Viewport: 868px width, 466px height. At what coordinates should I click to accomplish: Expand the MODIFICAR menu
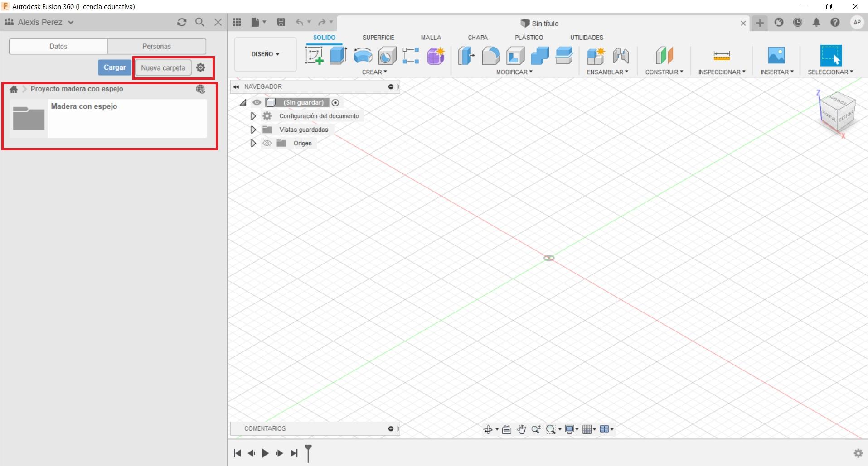tap(514, 72)
